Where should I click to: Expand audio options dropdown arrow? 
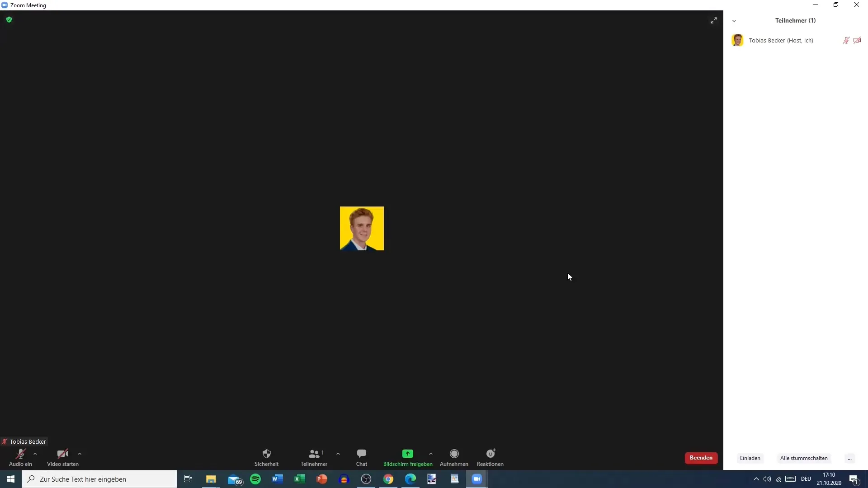(34, 454)
